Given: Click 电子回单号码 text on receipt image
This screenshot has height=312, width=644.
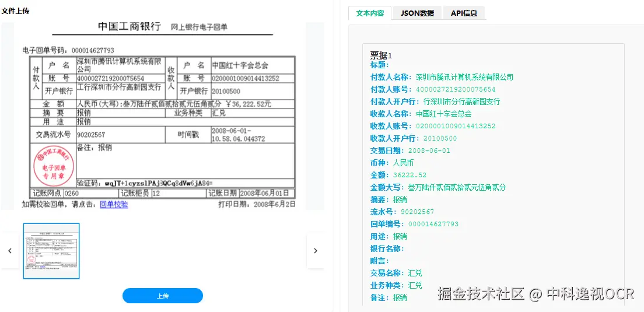Looking at the screenshot, I should [x=68, y=51].
